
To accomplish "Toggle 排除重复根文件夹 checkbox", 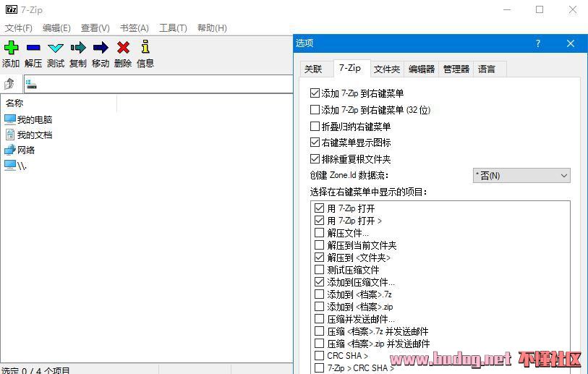I will click(x=315, y=159).
